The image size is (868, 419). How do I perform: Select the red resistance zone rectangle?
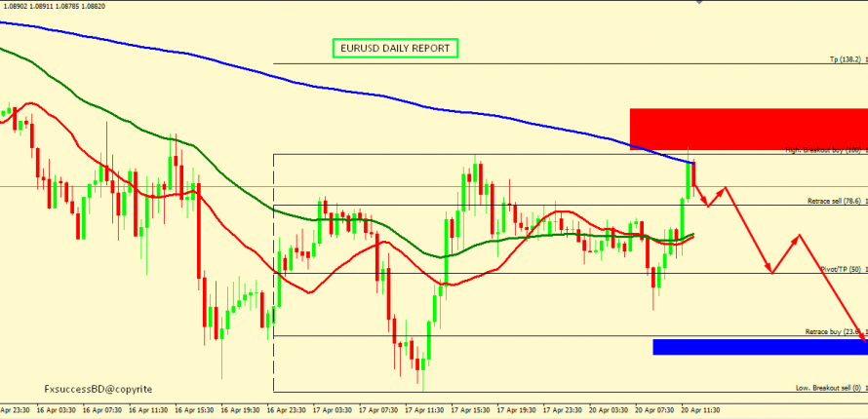(x=747, y=128)
